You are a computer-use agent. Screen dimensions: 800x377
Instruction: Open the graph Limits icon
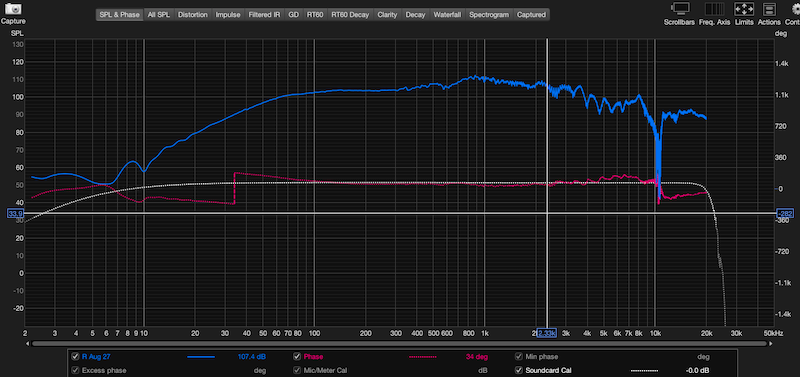[744, 9]
